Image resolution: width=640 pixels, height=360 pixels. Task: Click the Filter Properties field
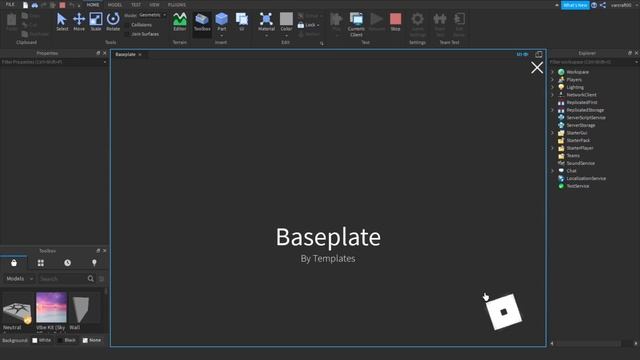pyautogui.click(x=53, y=62)
